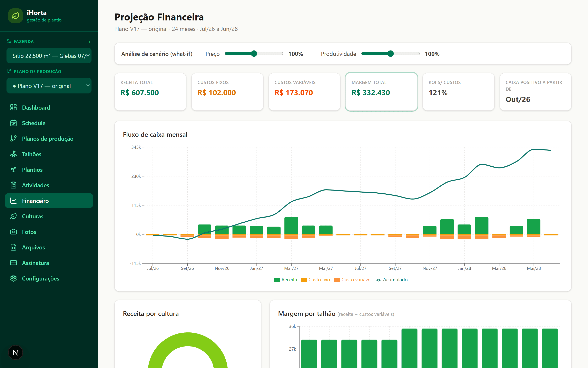
Task: Open the Plano V17 — original plan dropdown
Action: pos(49,86)
